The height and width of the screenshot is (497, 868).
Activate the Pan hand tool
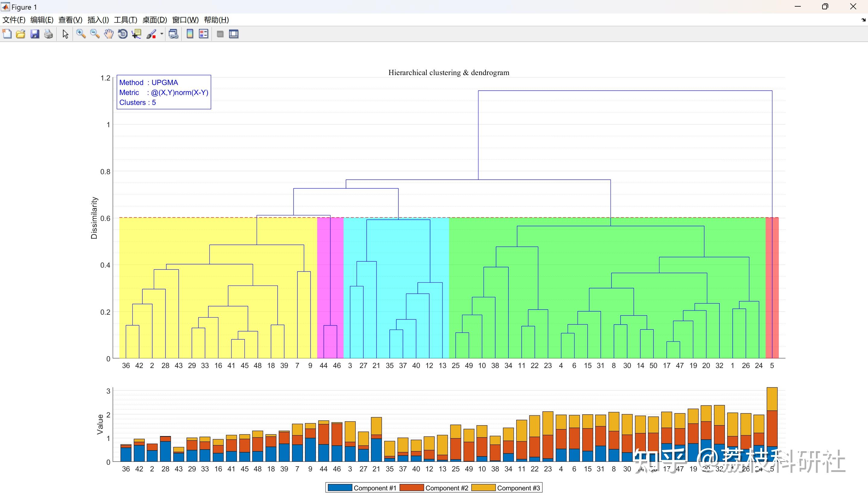[108, 34]
